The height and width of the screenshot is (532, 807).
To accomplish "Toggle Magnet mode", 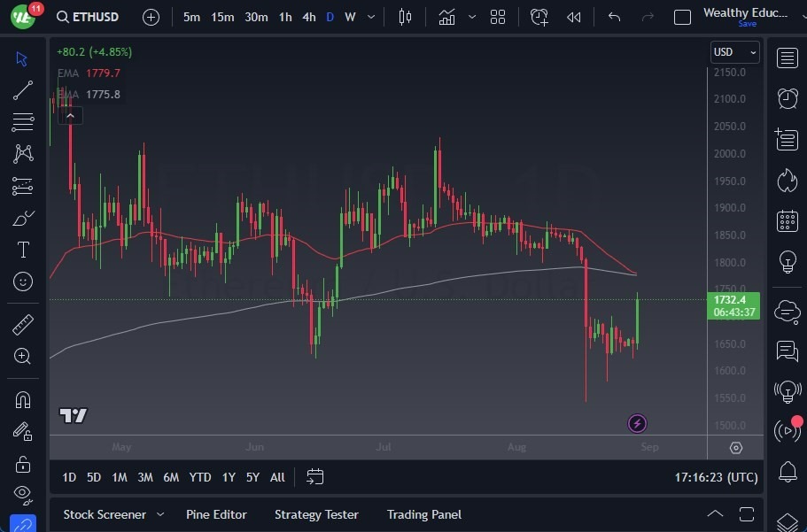I will [21, 399].
